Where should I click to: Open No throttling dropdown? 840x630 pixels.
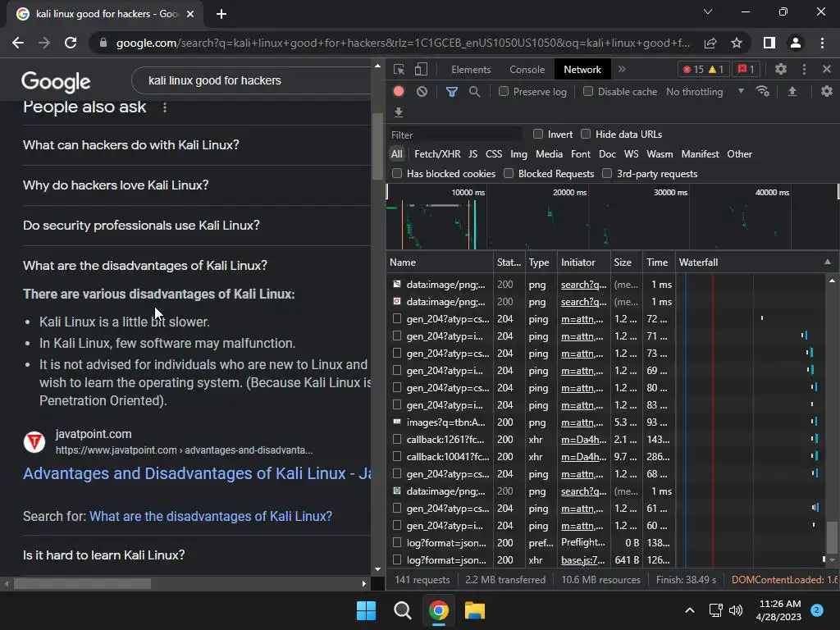coord(705,92)
